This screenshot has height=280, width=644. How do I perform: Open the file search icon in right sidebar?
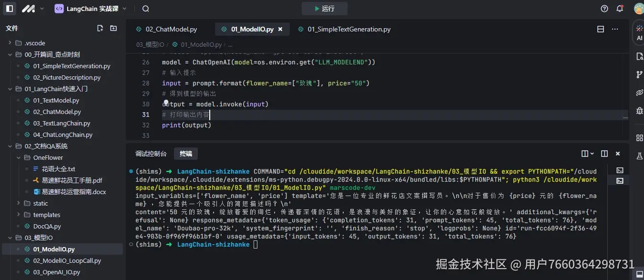tap(639, 56)
